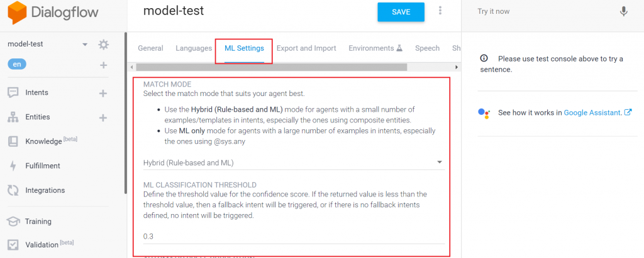This screenshot has height=258, width=644.
Task: Expand the model-test agent selector arrow
Action: [85, 45]
